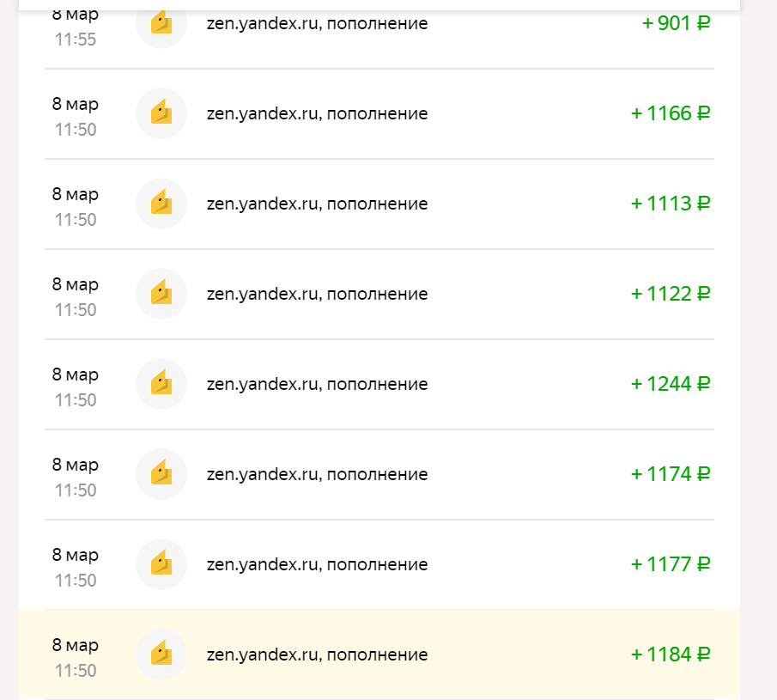The image size is (777, 700).
Task: Open the +901 ₽ amount at 11:55
Action: [677, 23]
